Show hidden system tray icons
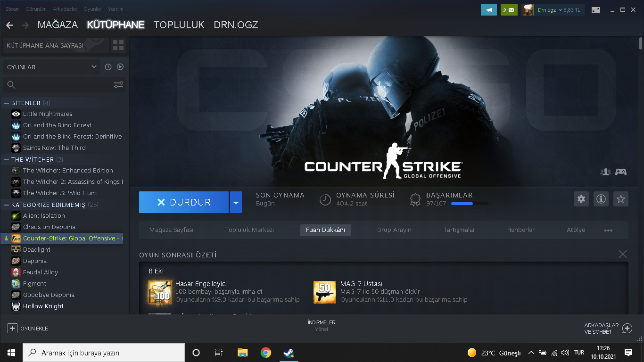This screenshot has height=362, width=644. pos(531,353)
